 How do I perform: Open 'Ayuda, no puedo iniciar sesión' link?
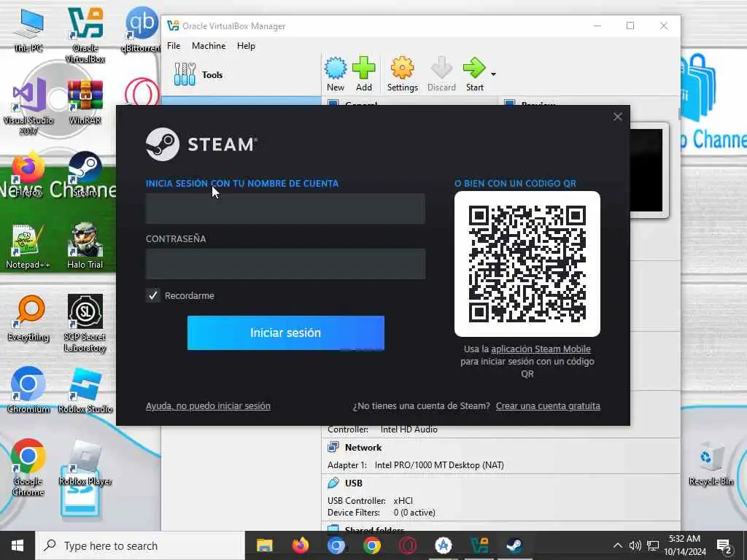click(x=208, y=406)
